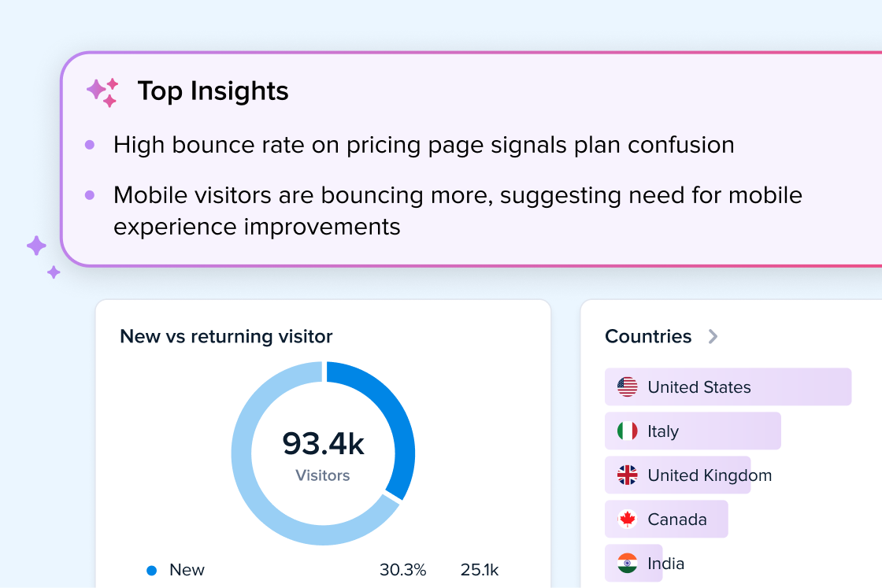Expand the Countries chevron arrow
This screenshot has height=588, width=882.
(x=713, y=337)
